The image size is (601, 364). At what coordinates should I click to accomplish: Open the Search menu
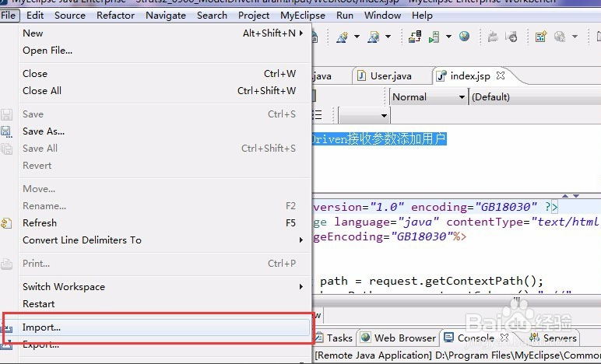click(x=212, y=16)
